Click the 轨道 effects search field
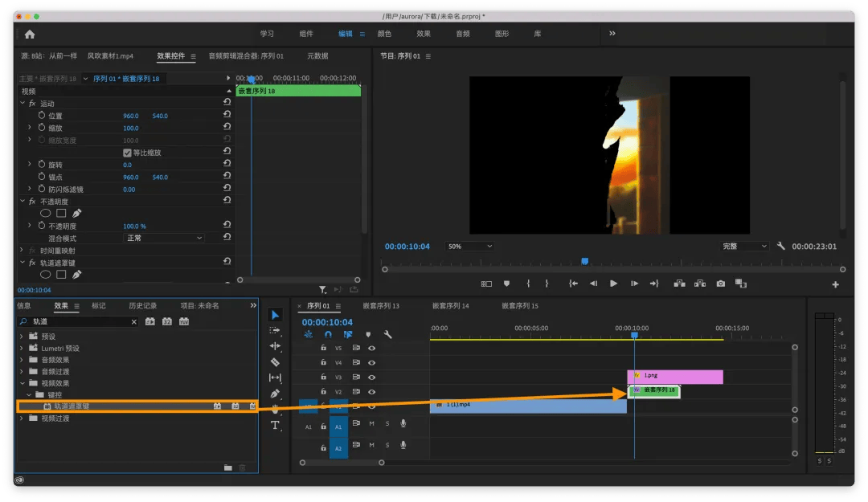 point(79,321)
